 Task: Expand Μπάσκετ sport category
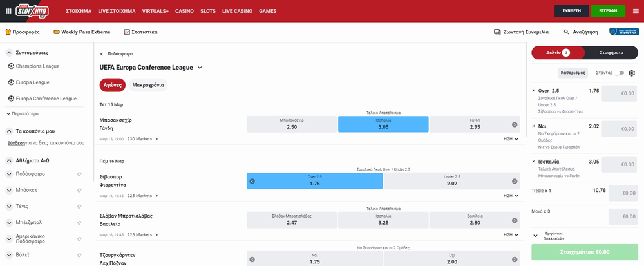(9, 190)
